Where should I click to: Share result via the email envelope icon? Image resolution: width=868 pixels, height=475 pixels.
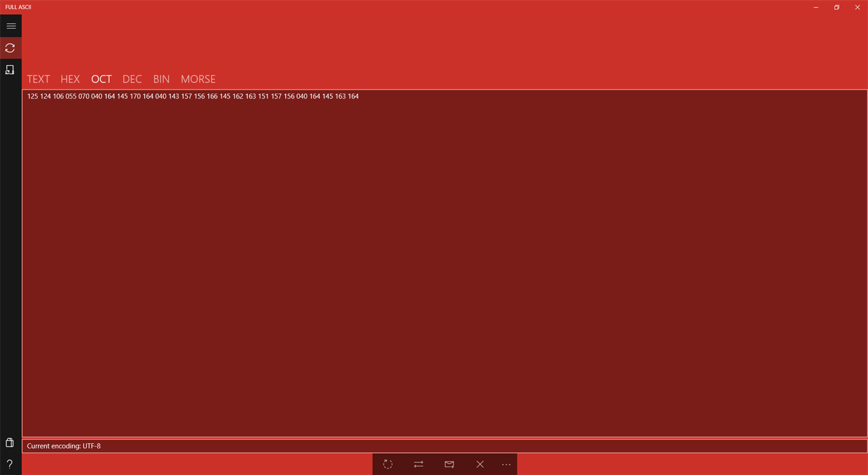tap(449, 464)
